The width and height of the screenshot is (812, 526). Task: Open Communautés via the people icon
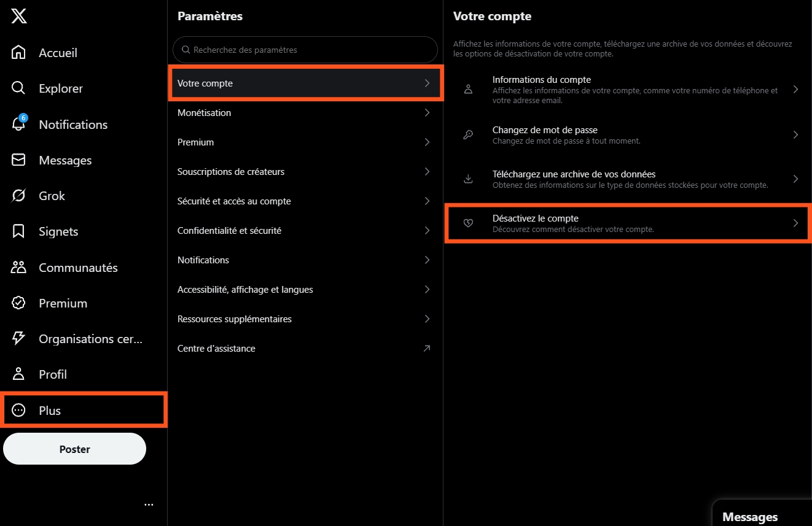(19, 267)
